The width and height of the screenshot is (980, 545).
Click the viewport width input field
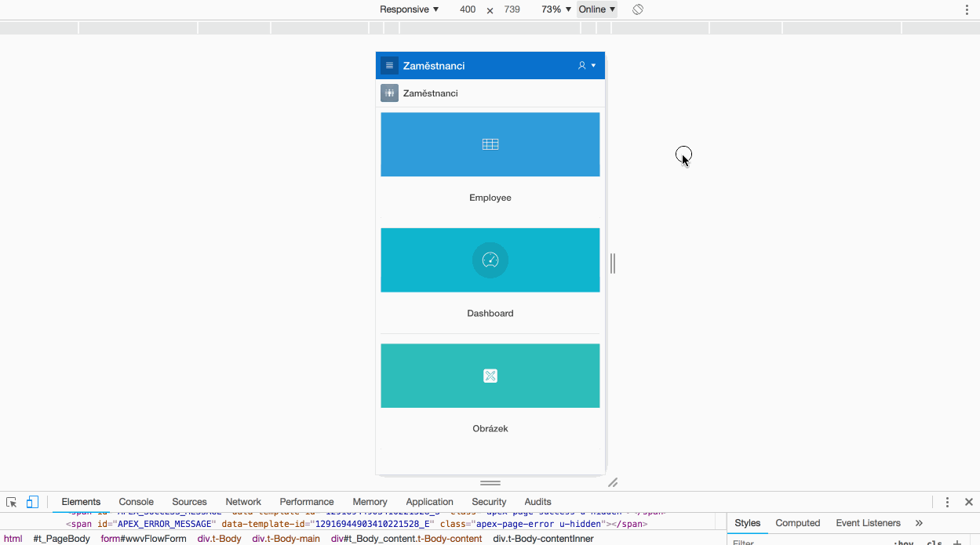pyautogui.click(x=468, y=9)
